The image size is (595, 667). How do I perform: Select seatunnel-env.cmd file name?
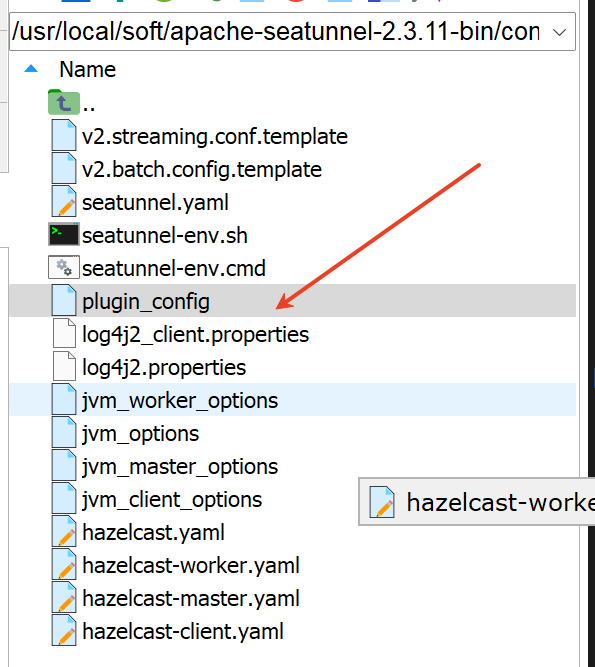pos(174,268)
